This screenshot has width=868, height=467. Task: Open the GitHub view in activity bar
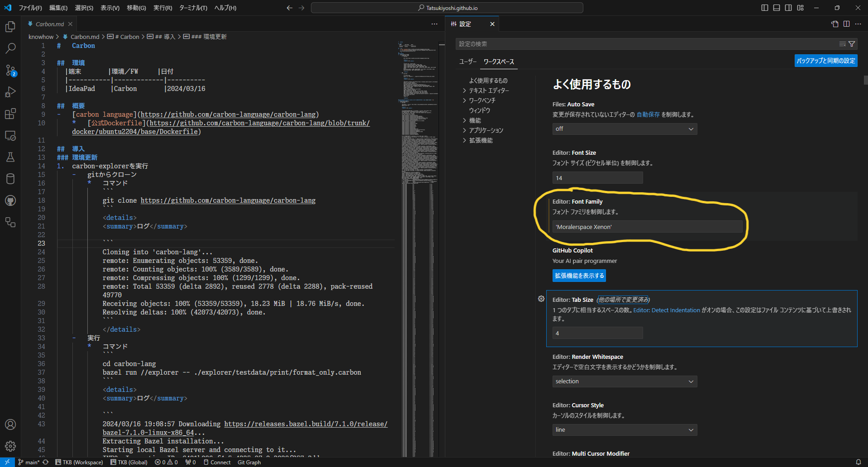pos(10,200)
